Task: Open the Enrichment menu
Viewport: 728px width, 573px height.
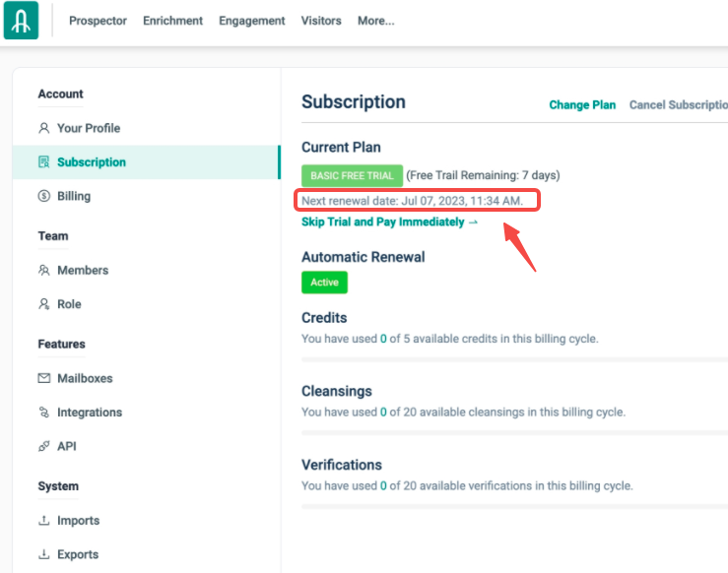Action: (172, 21)
